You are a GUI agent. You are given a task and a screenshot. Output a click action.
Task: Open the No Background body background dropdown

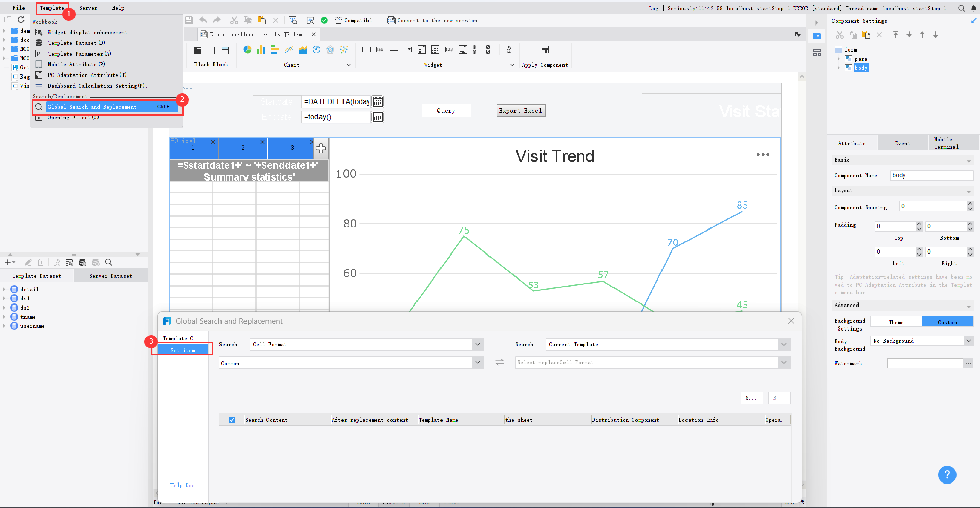tap(968, 341)
